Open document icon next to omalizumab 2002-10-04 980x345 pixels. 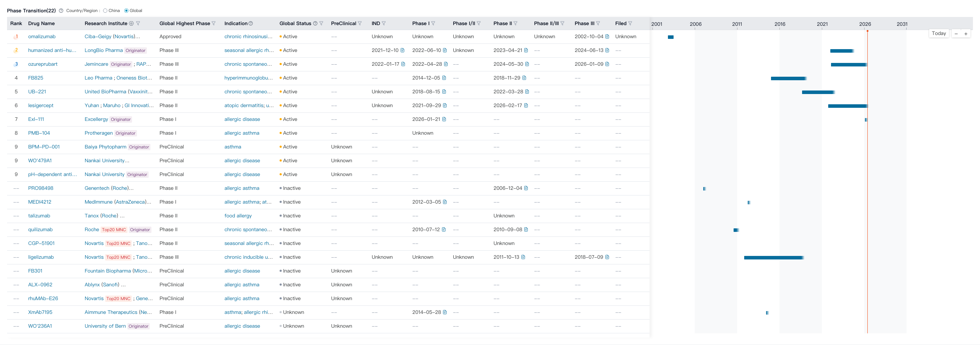click(607, 36)
